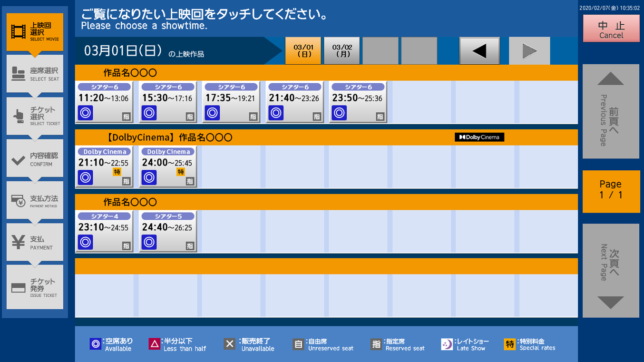Click availability circle icon on 21:40 showtime
644x362 pixels.
coord(276,113)
